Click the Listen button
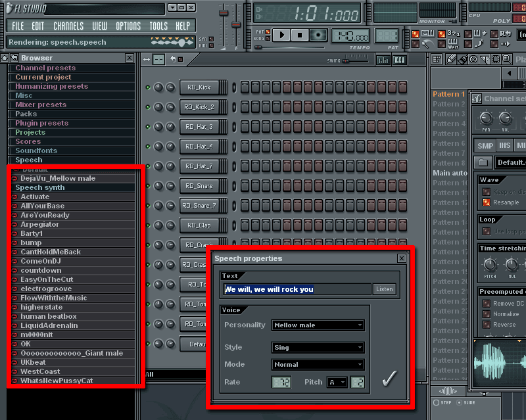Image resolution: width=526 pixels, height=420 pixels. (x=384, y=289)
